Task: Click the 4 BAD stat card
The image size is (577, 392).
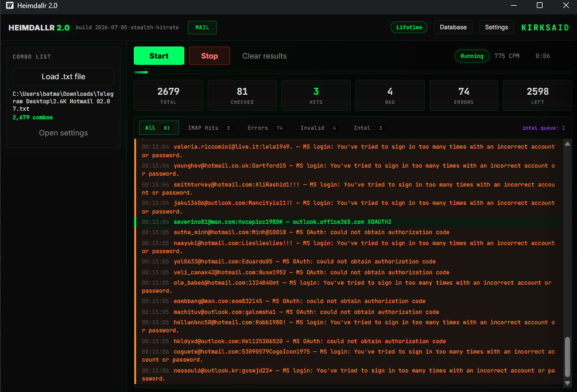Action: [390, 95]
